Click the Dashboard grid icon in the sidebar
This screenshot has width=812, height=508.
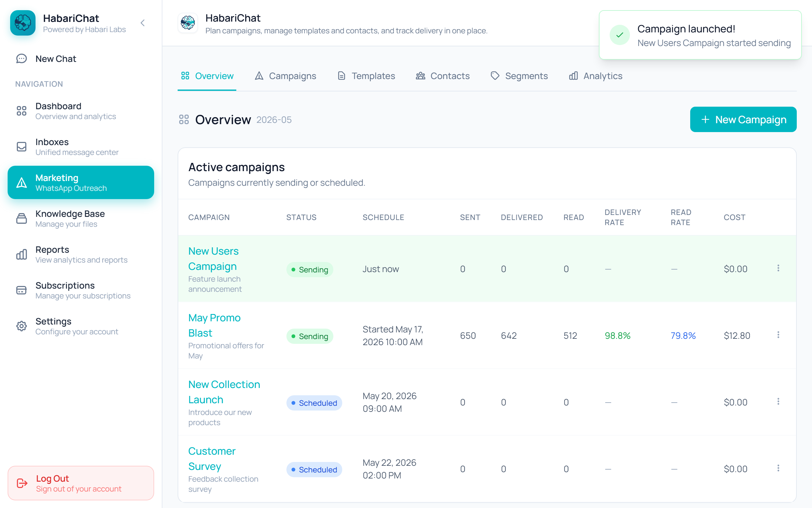point(22,111)
